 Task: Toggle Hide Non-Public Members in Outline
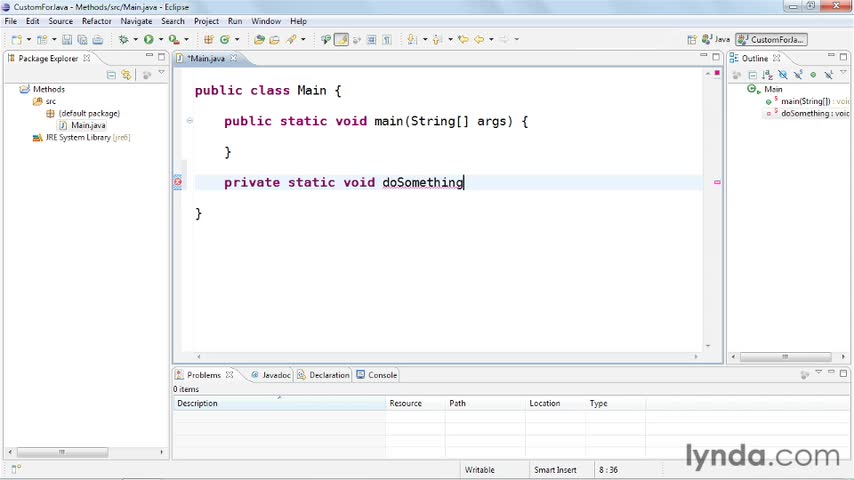click(x=813, y=75)
